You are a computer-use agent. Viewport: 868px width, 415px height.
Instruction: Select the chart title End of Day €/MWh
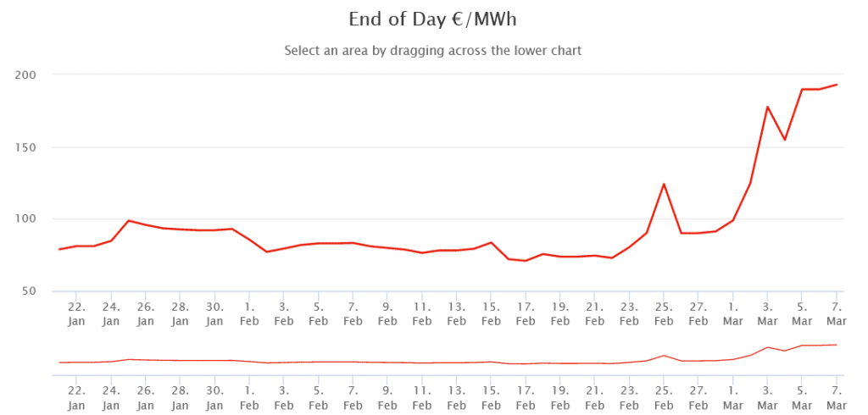coord(433,19)
